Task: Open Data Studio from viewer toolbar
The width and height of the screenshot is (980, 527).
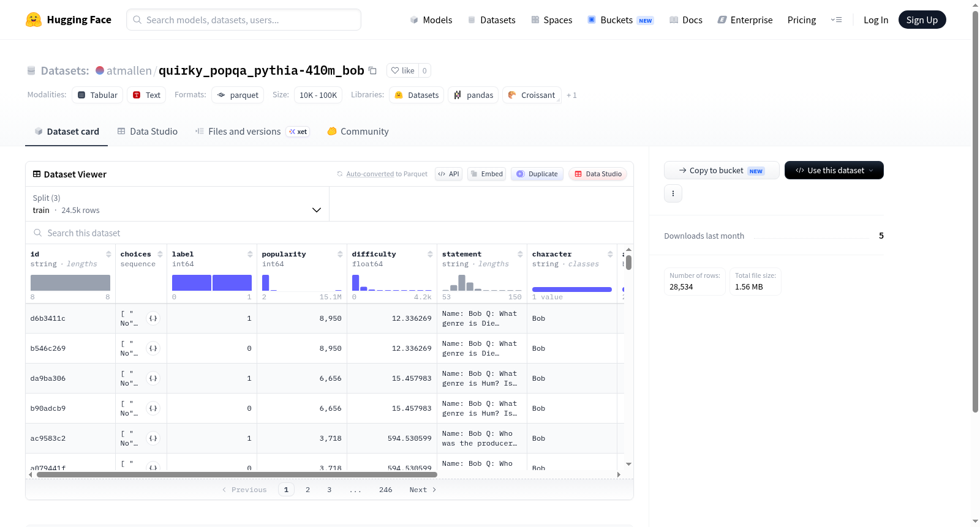Action: pos(598,174)
